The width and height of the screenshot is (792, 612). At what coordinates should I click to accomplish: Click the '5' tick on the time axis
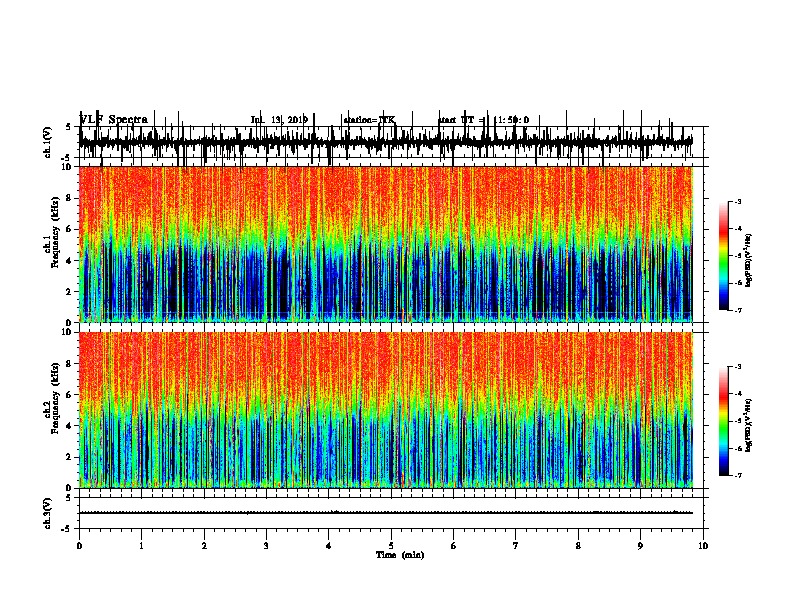[x=391, y=546]
